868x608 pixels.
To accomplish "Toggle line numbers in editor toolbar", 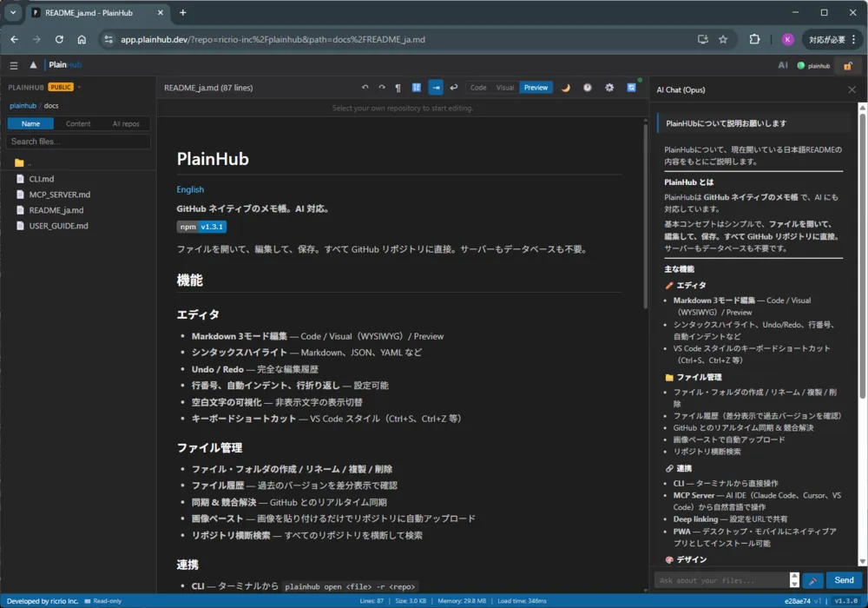I will point(417,88).
